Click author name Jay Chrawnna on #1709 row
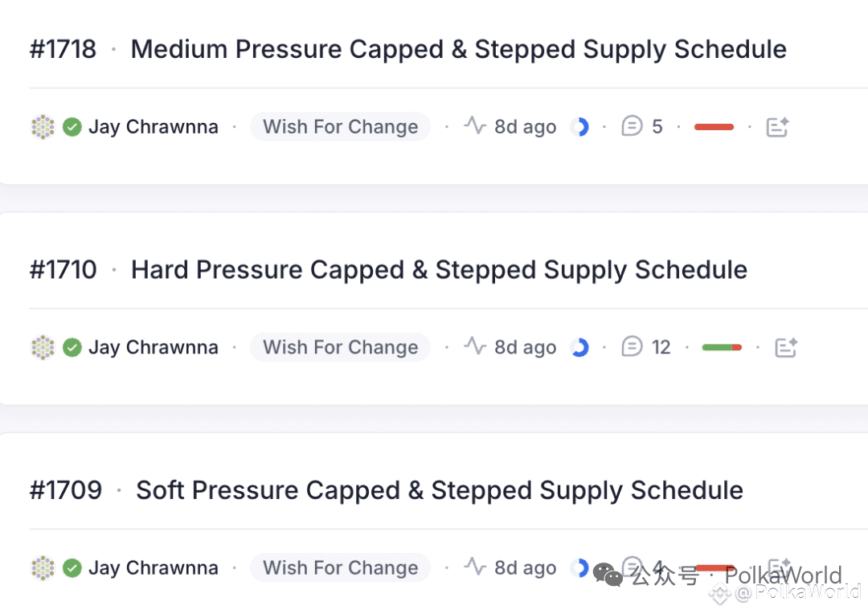Viewport: 868px width, 614px height. point(154,568)
